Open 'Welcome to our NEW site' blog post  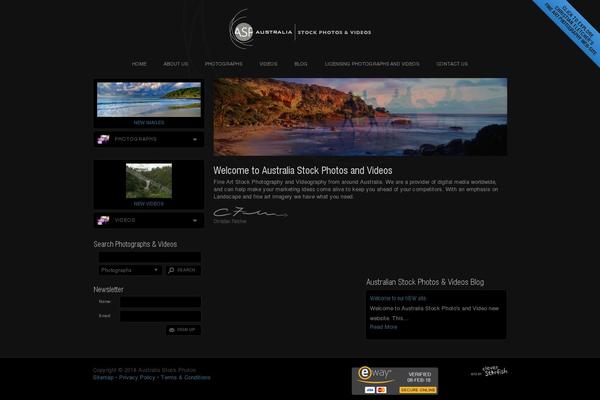[398, 298]
